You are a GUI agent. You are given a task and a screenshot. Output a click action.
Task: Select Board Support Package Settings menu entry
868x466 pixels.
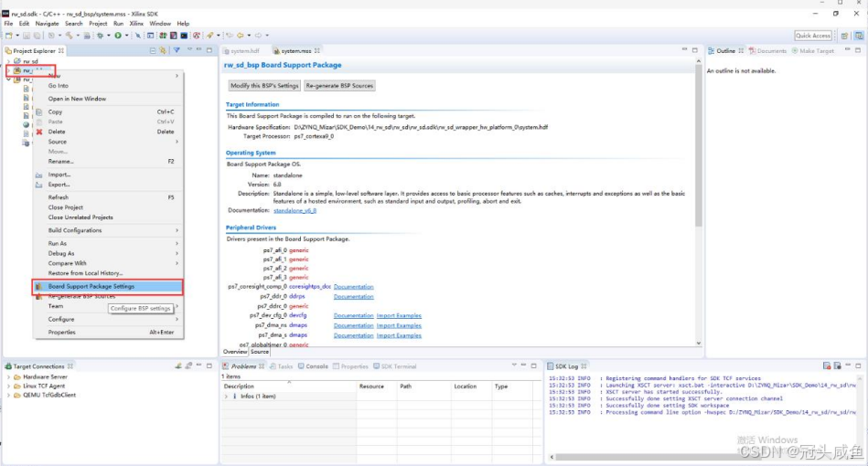[91, 286]
